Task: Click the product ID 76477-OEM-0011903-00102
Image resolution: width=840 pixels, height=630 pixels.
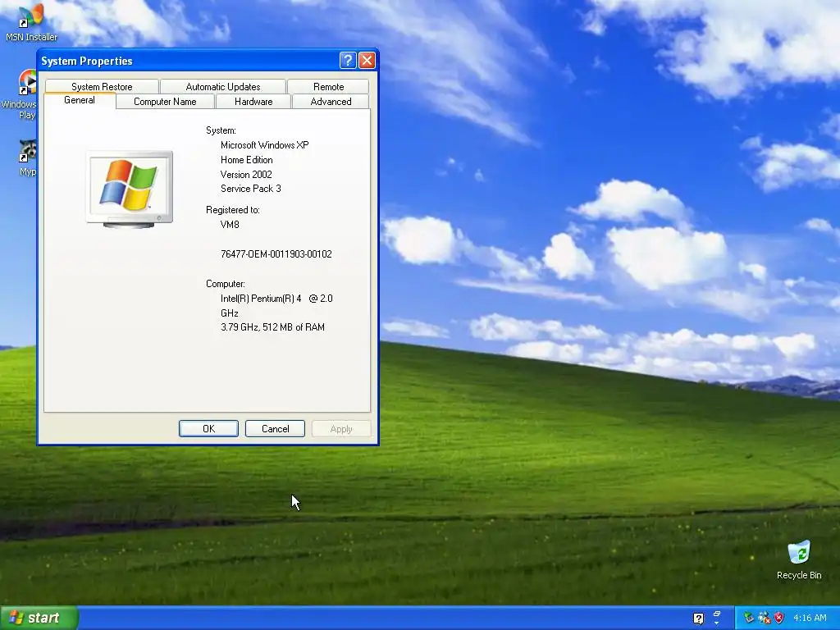Action: (x=276, y=254)
